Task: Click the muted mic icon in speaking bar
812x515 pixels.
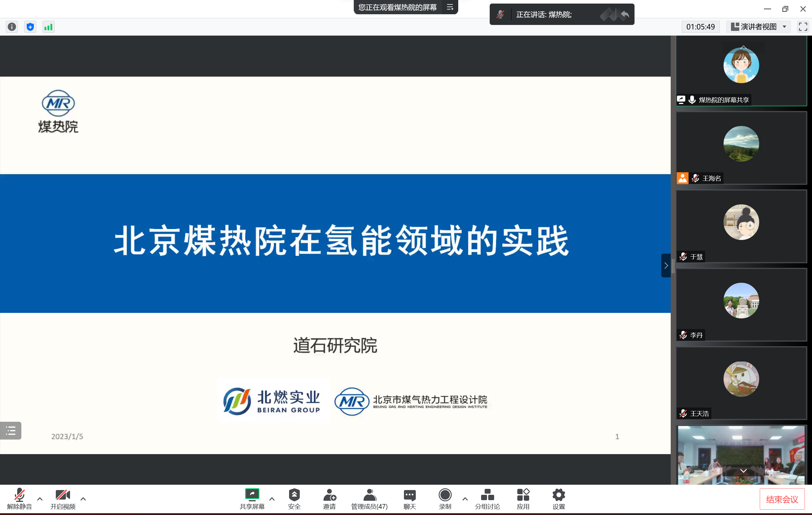Action: tap(500, 15)
